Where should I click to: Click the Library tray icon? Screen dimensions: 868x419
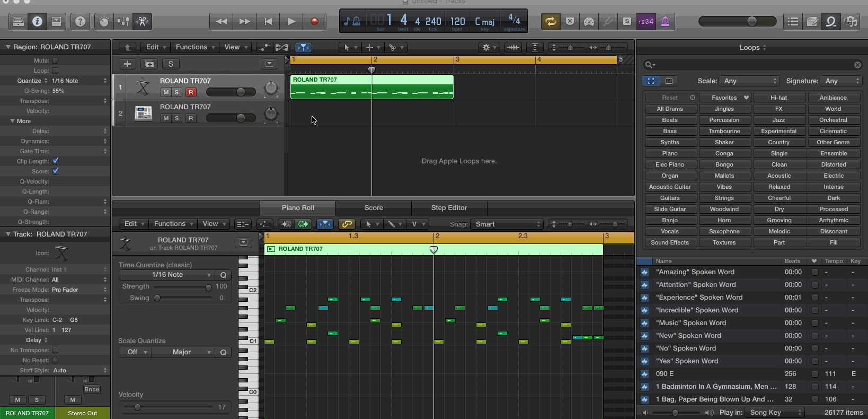coord(18,21)
